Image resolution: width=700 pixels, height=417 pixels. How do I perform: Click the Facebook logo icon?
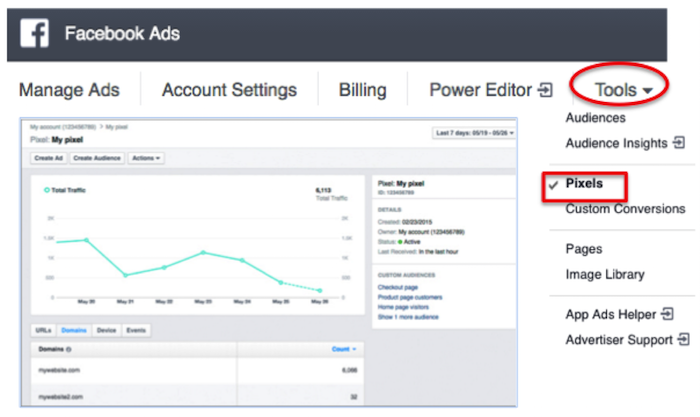point(34,33)
